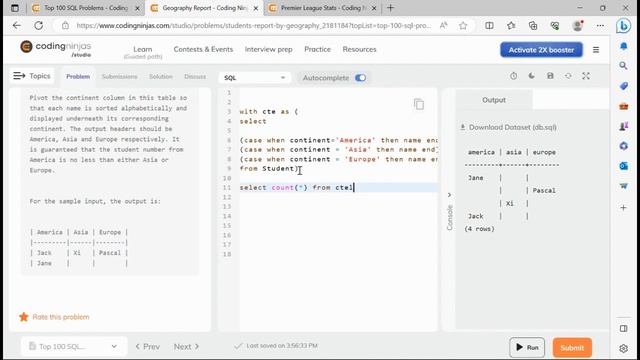Open the sidebar notifications bell
Viewport: 640px width, 360px height.
[623, 46]
